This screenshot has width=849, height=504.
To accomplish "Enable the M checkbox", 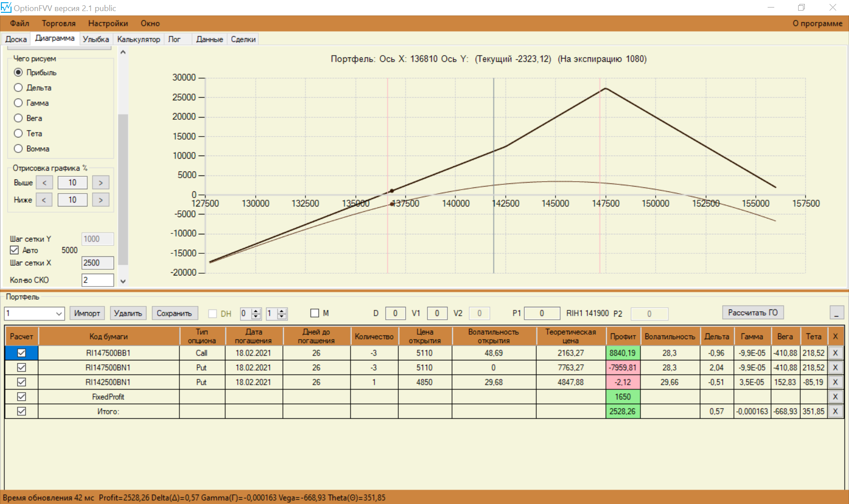I will tap(315, 313).
